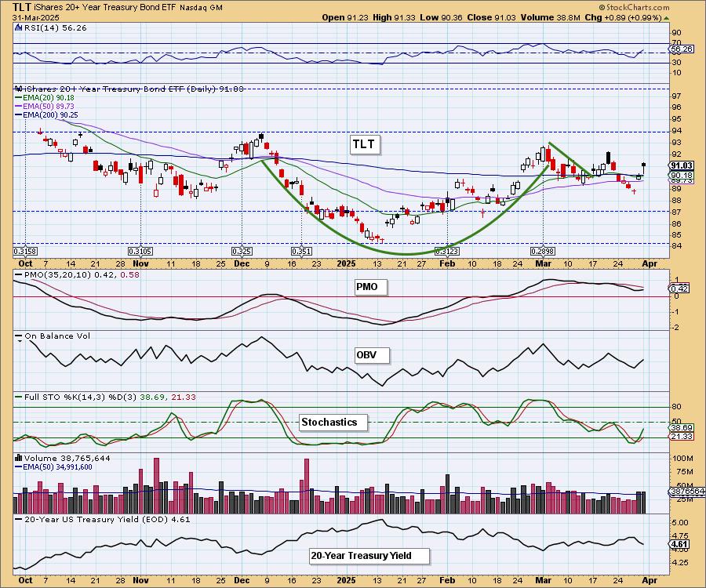Click the 0.42 PMO axis value tag

click(x=679, y=289)
